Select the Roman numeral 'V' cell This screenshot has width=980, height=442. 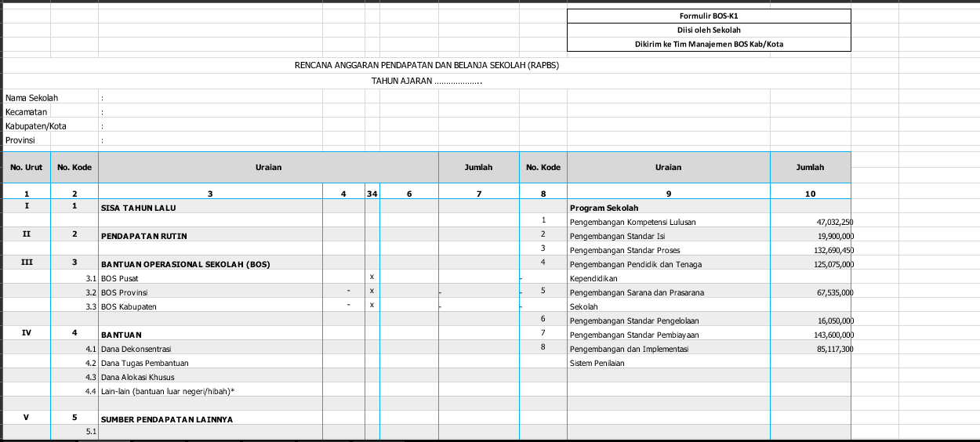pyautogui.click(x=27, y=419)
